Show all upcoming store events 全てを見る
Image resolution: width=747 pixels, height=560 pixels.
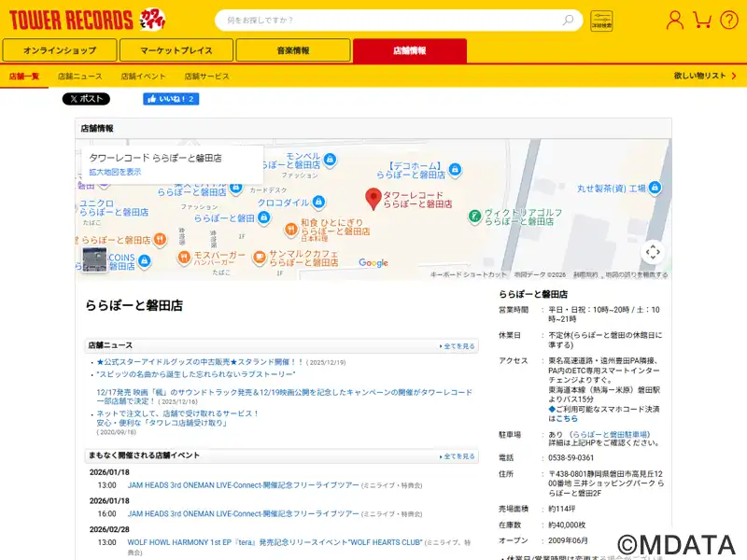tap(458, 456)
